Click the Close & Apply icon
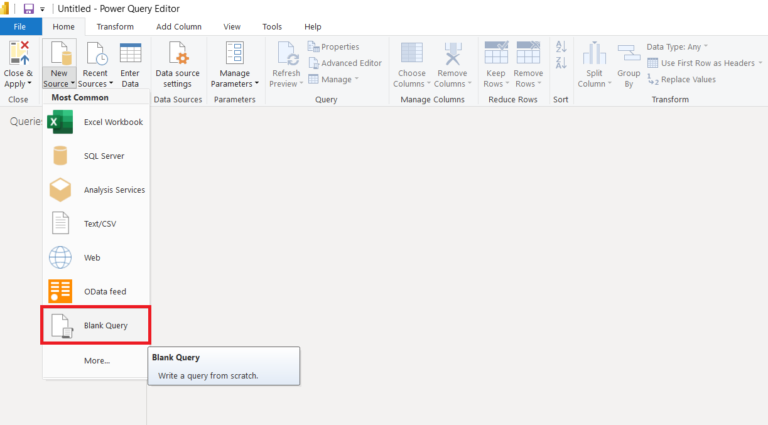 (x=19, y=53)
